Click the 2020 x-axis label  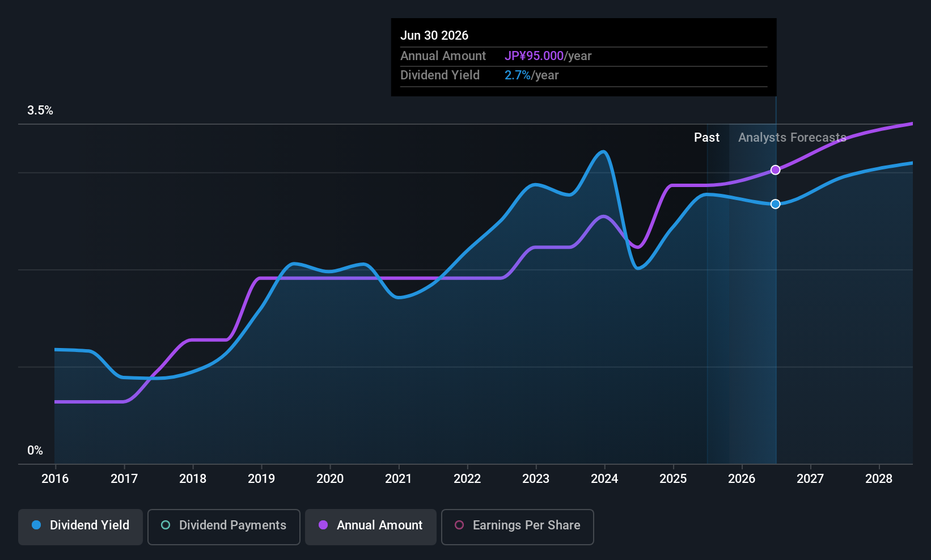[330, 479]
